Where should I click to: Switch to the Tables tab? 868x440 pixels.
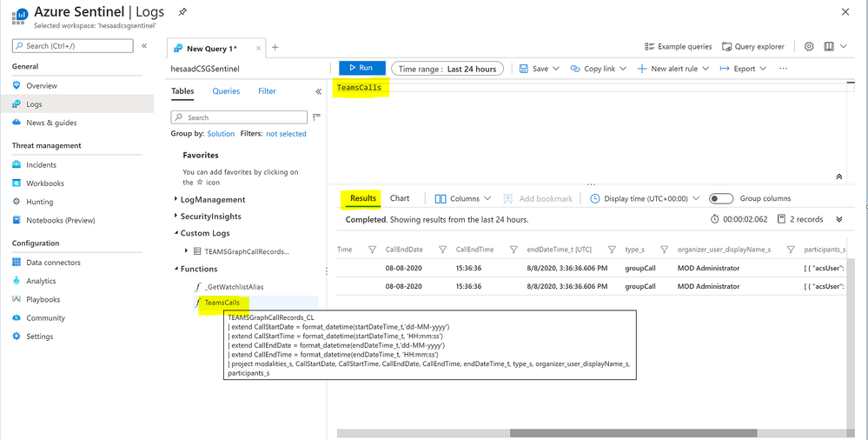click(x=182, y=91)
